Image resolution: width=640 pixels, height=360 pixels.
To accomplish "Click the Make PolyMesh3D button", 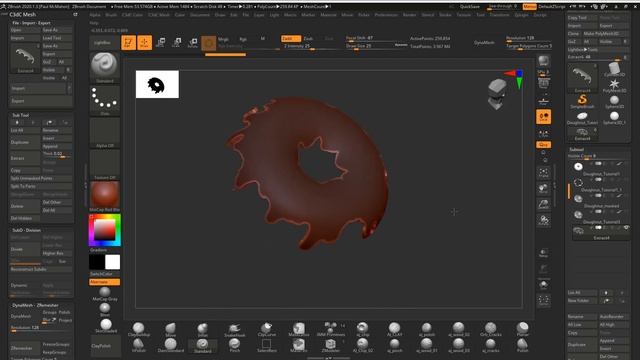I will 607,33.
